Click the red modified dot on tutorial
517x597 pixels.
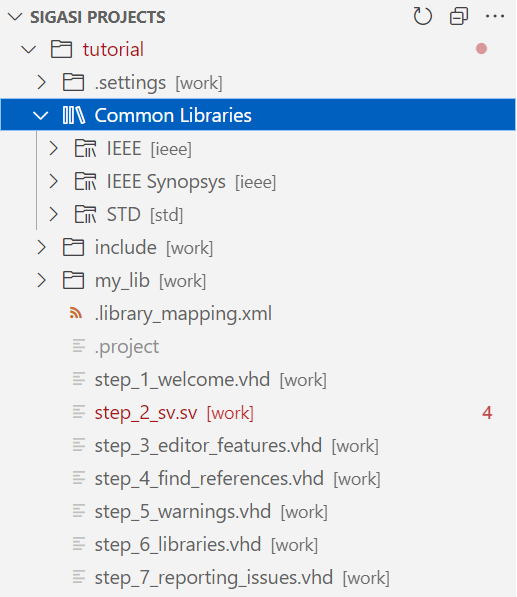481,49
